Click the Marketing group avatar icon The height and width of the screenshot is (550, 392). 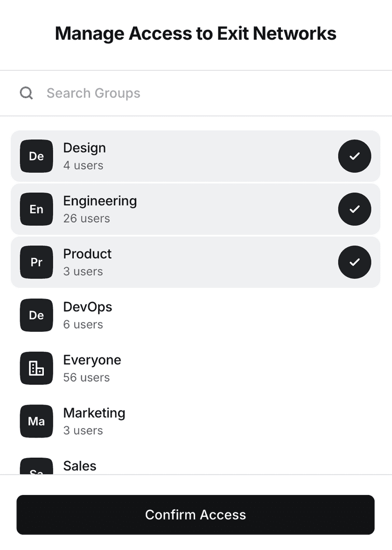(x=36, y=421)
